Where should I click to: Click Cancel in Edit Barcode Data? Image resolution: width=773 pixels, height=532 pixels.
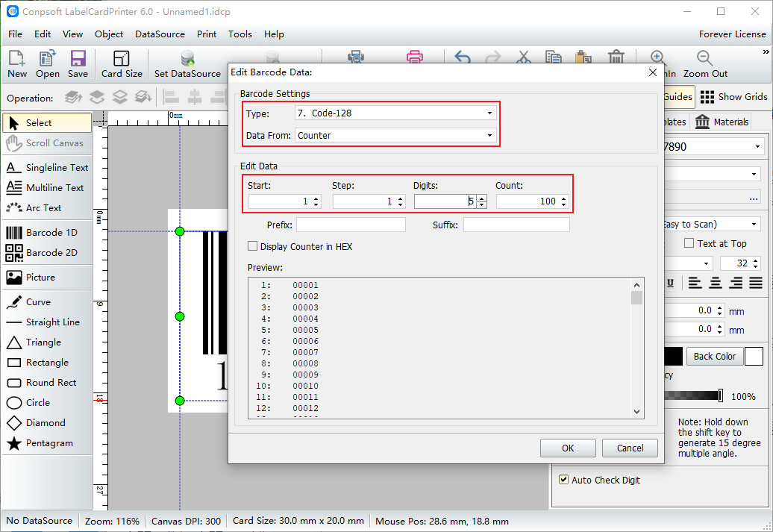tap(630, 448)
